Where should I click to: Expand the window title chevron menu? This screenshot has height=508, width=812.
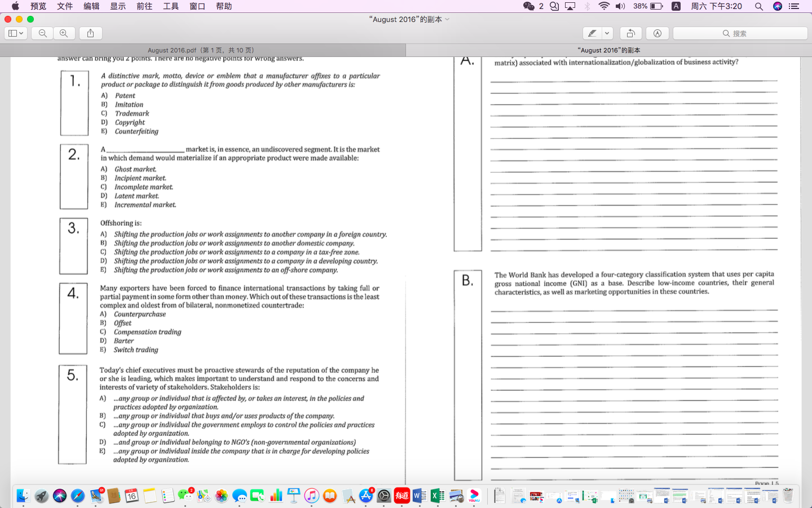(448, 19)
